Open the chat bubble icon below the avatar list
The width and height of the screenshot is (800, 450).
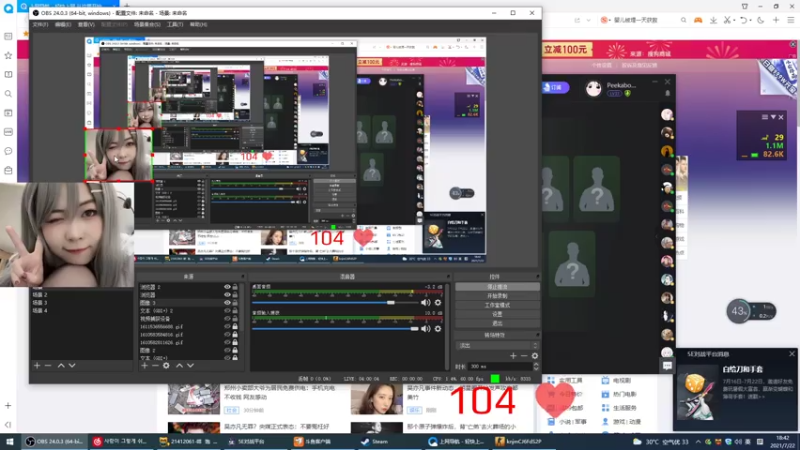667,365
